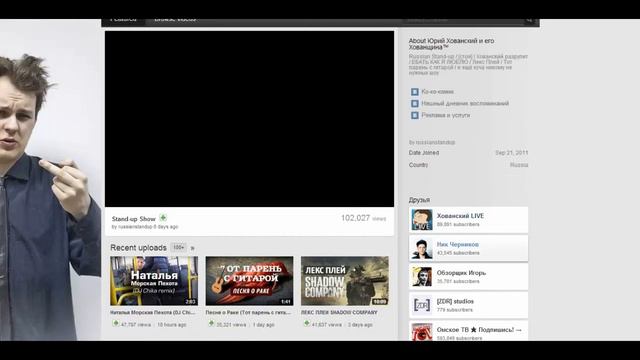640x360 pixels.
Task: Open the Stand-up Show video title
Action: pos(134,219)
